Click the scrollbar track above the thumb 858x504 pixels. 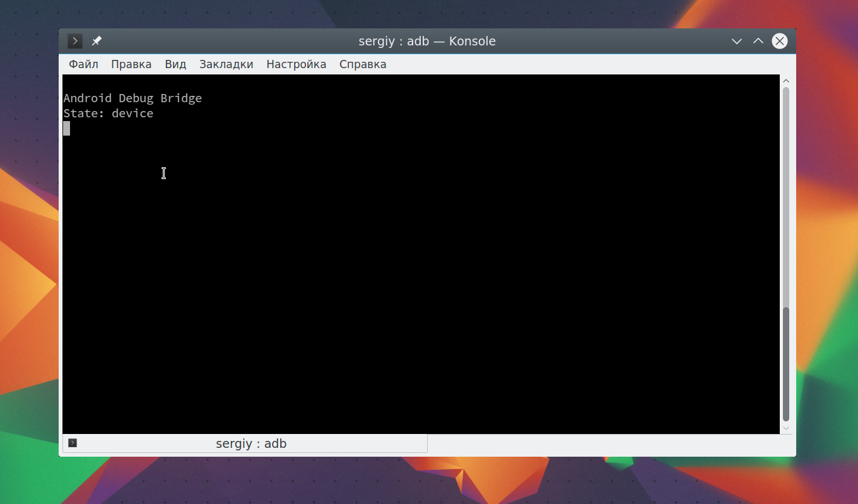click(x=786, y=197)
